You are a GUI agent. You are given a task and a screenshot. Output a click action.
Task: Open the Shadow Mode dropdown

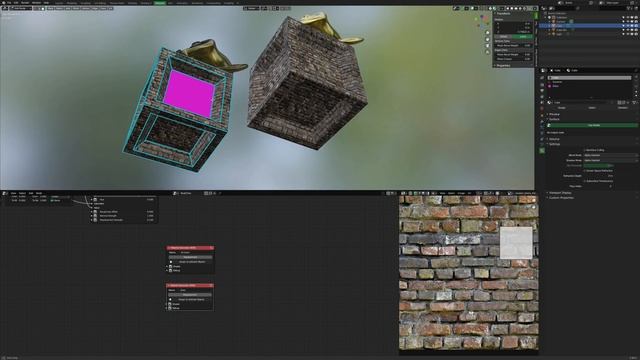610,160
